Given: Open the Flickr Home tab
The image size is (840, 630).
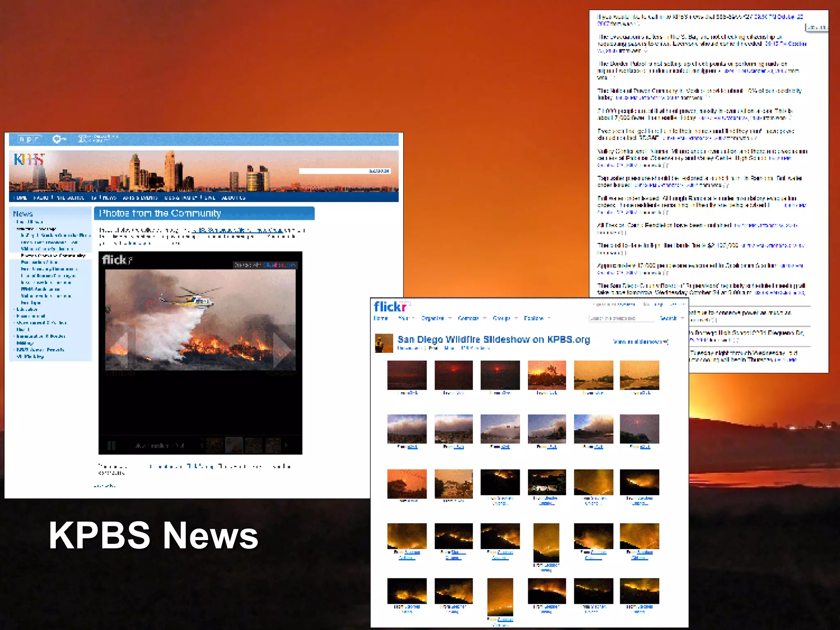Looking at the screenshot, I should (381, 318).
